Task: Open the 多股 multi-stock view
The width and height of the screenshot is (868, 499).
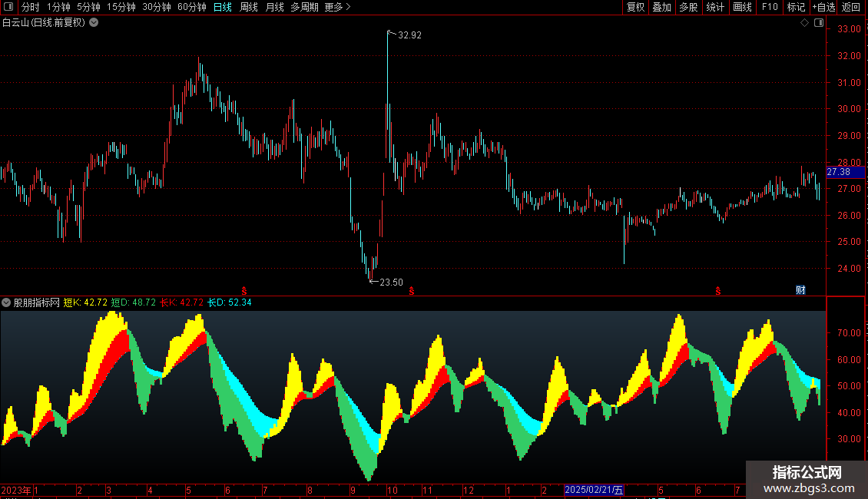Action: (x=688, y=7)
